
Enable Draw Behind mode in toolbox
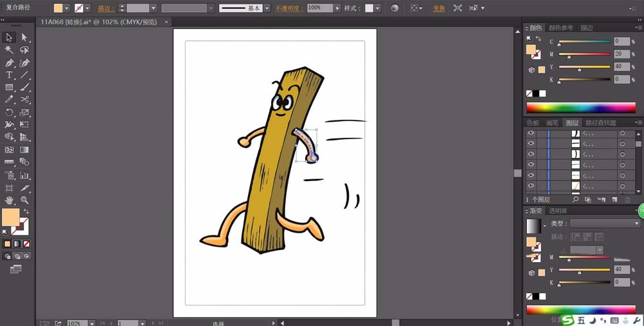pyautogui.click(x=17, y=256)
